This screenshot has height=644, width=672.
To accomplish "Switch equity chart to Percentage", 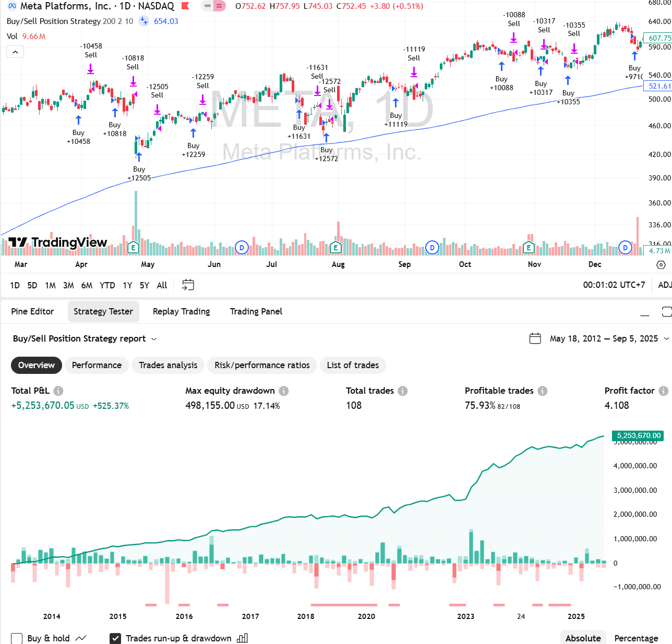I will pyautogui.click(x=636, y=638).
